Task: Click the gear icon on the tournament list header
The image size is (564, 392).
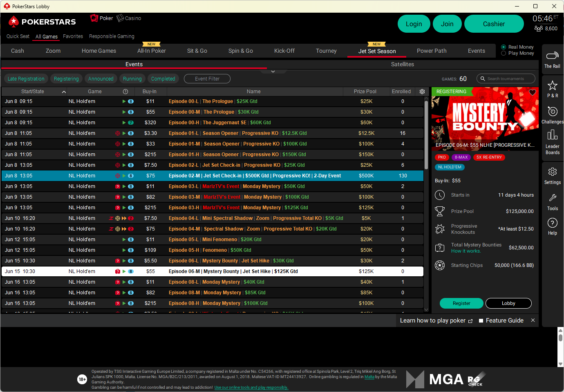Action: pos(422,91)
